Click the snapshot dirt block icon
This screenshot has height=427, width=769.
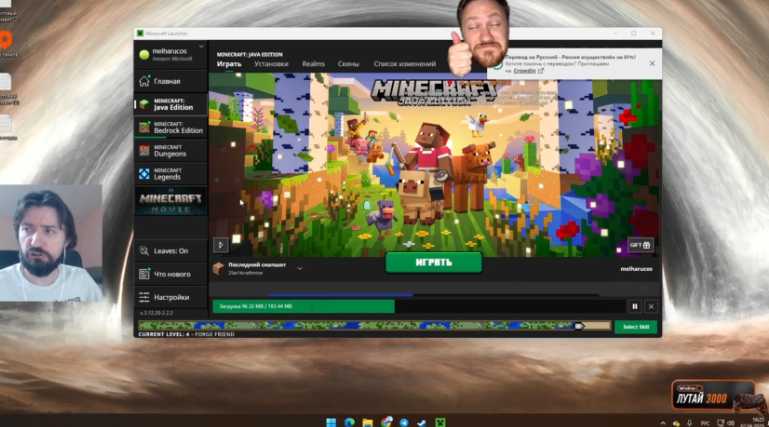click(x=218, y=268)
